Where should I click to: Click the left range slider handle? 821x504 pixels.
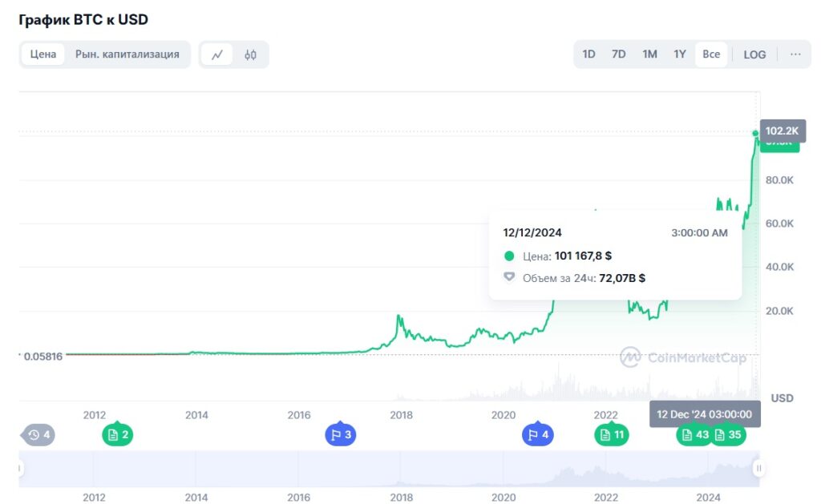21,469
